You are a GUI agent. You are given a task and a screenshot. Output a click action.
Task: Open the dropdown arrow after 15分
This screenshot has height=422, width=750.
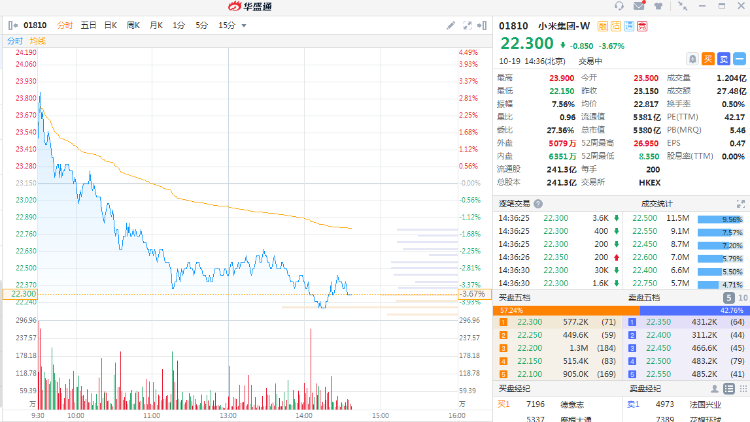(x=244, y=26)
